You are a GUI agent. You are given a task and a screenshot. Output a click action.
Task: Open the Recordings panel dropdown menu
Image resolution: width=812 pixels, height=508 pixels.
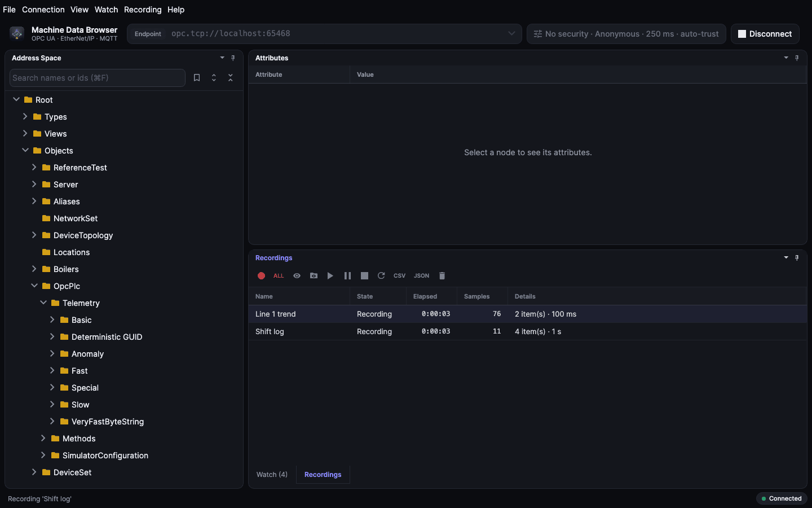click(x=786, y=257)
